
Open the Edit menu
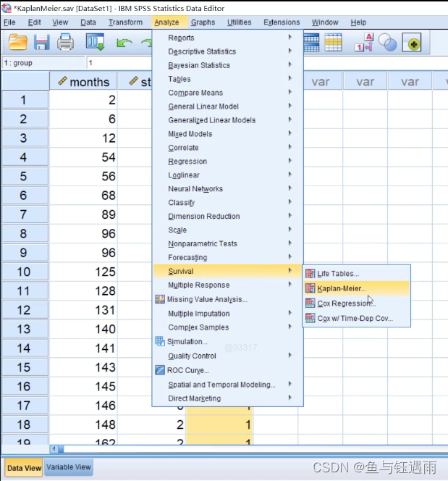(x=34, y=22)
